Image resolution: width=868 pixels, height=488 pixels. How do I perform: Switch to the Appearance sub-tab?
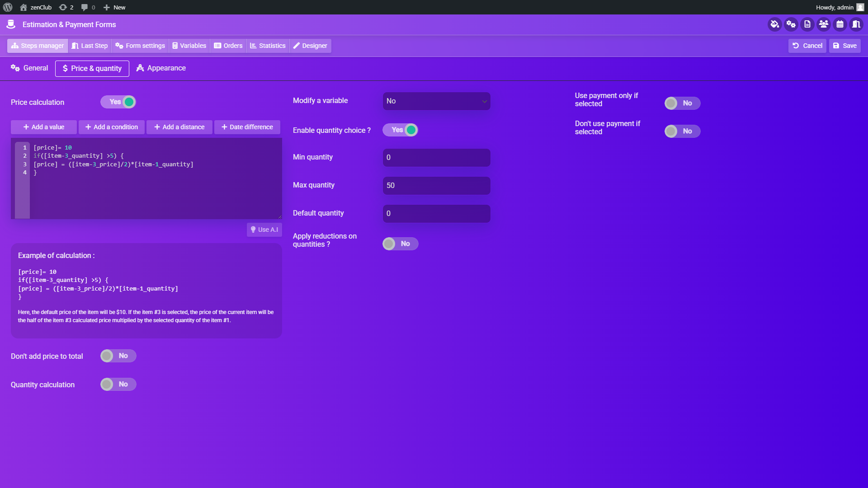pyautogui.click(x=161, y=68)
